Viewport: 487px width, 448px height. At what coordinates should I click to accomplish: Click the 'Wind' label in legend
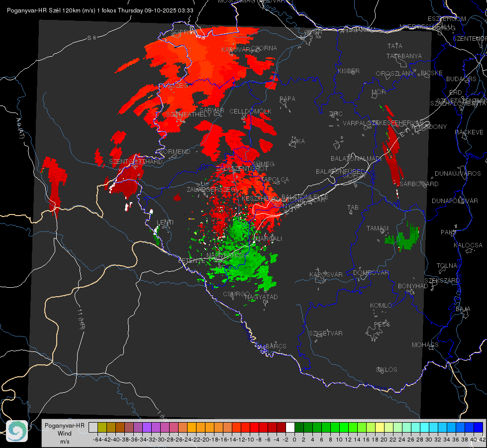tap(65, 434)
